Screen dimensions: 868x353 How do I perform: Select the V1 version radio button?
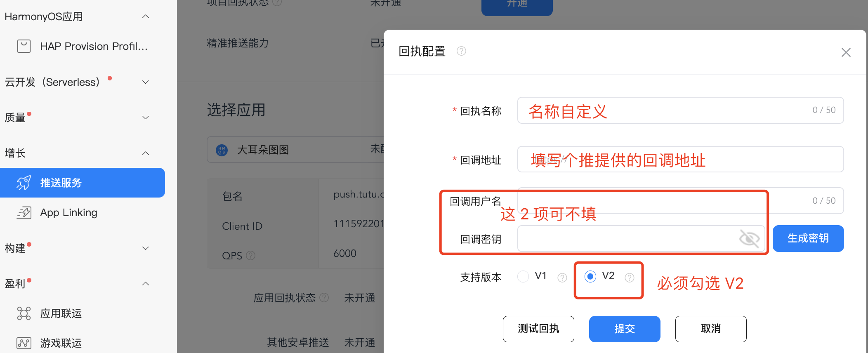click(523, 276)
